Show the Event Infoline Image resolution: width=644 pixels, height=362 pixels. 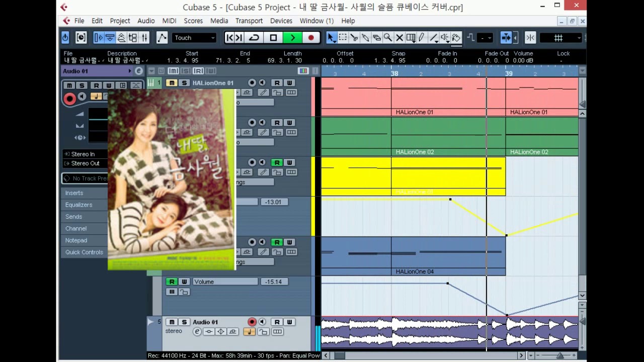[x=110, y=38]
